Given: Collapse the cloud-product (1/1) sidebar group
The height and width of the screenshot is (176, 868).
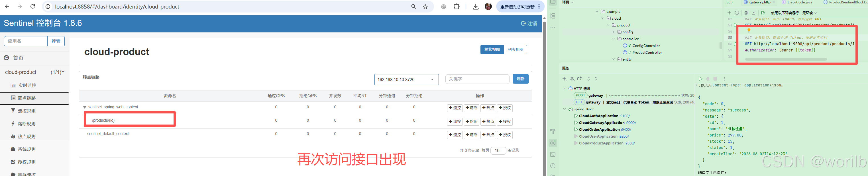Looking at the screenshot, I should tap(35, 72).
